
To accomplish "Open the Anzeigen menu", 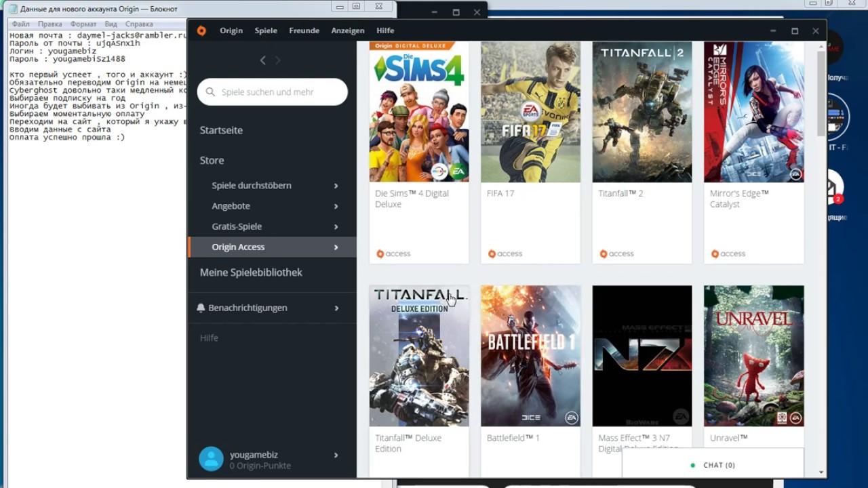I will coord(348,30).
